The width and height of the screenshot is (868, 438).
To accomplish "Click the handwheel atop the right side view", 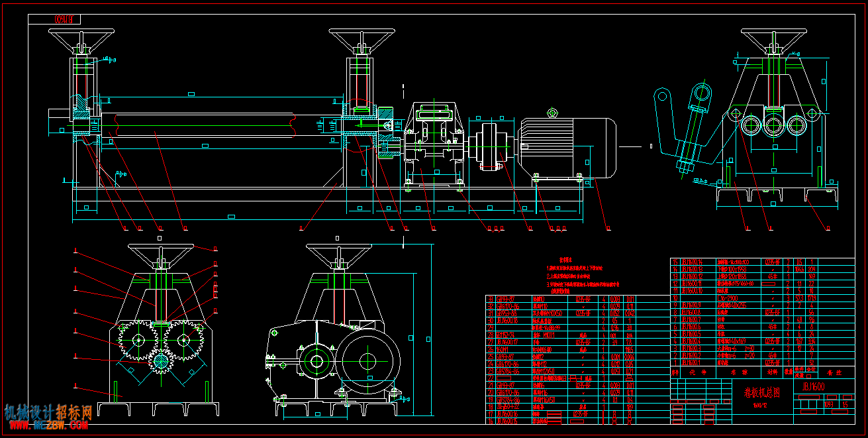I will pos(772,40).
